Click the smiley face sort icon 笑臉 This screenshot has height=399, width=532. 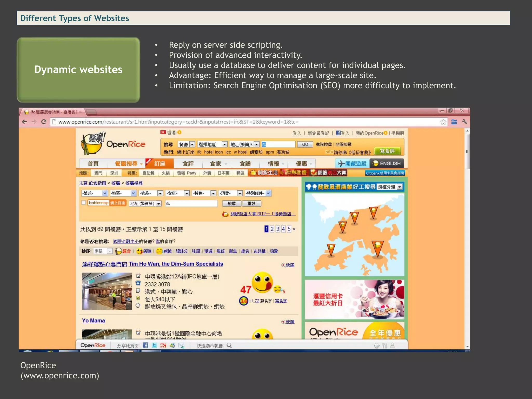coord(139,251)
